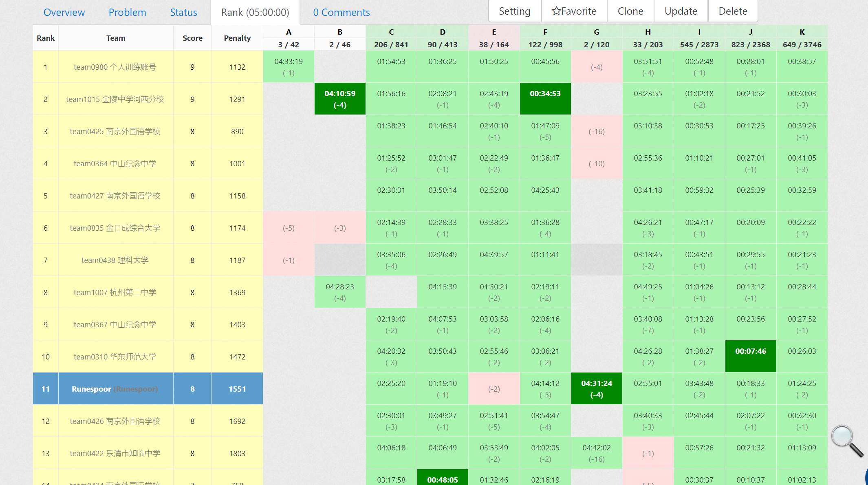Switch to the Problem tab
This screenshot has height=485, width=868.
(127, 13)
